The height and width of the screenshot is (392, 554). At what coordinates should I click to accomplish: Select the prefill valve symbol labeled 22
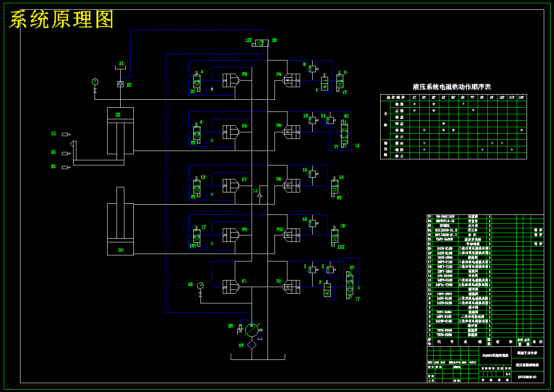point(120,84)
